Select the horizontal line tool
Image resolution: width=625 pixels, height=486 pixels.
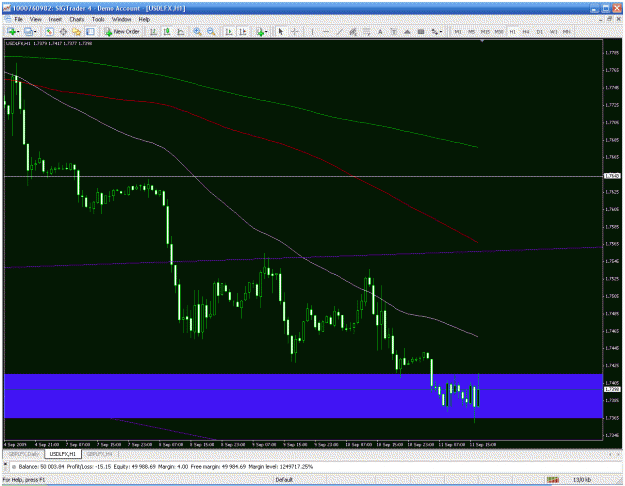tap(326, 31)
